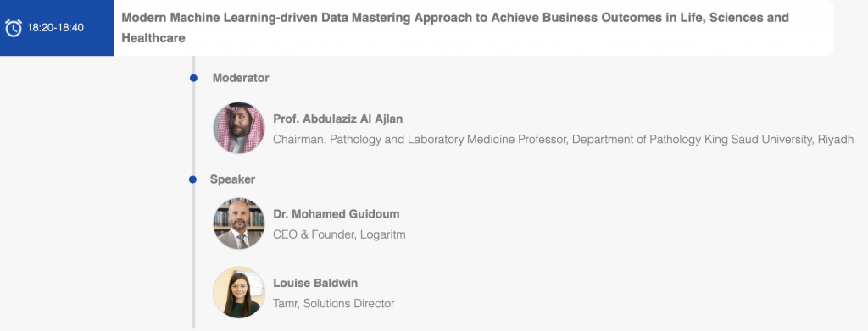Click the Moderator timeline bullet

coord(193,79)
